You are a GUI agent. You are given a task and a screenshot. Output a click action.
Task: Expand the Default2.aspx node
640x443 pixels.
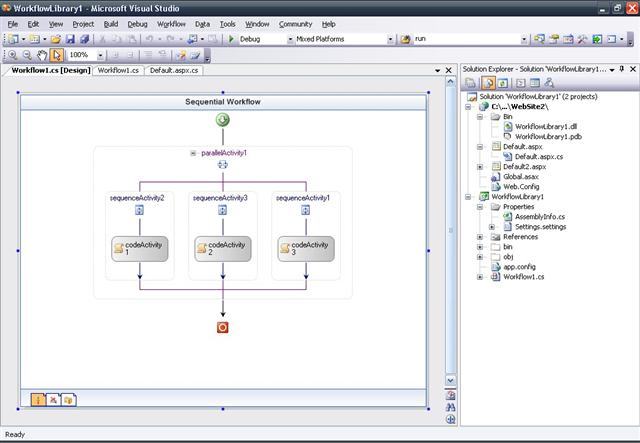(x=480, y=167)
